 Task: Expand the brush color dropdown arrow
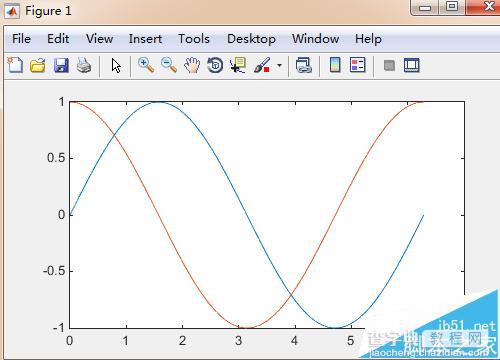point(279,65)
